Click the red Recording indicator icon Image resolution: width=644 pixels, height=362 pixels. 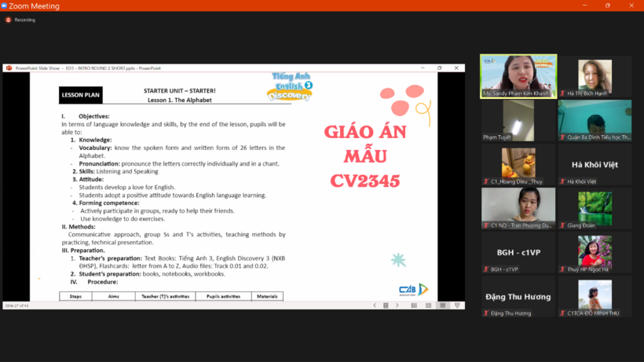(x=8, y=20)
